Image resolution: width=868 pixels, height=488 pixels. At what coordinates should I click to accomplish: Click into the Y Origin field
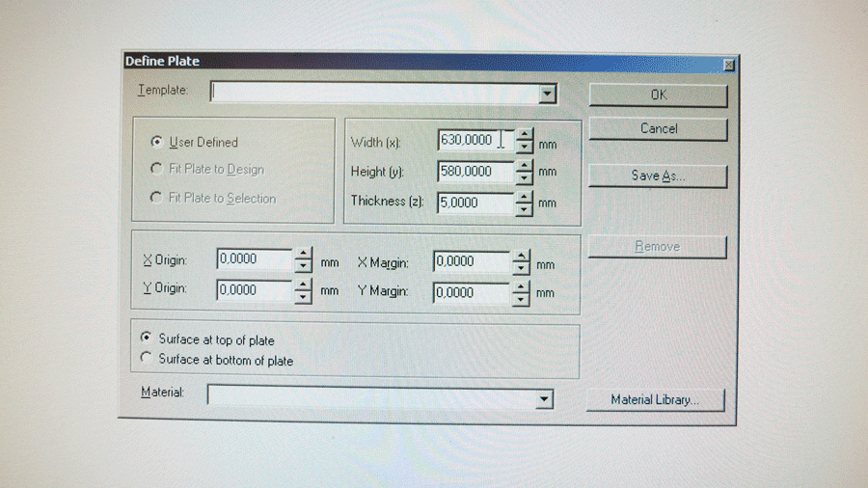[x=256, y=290]
